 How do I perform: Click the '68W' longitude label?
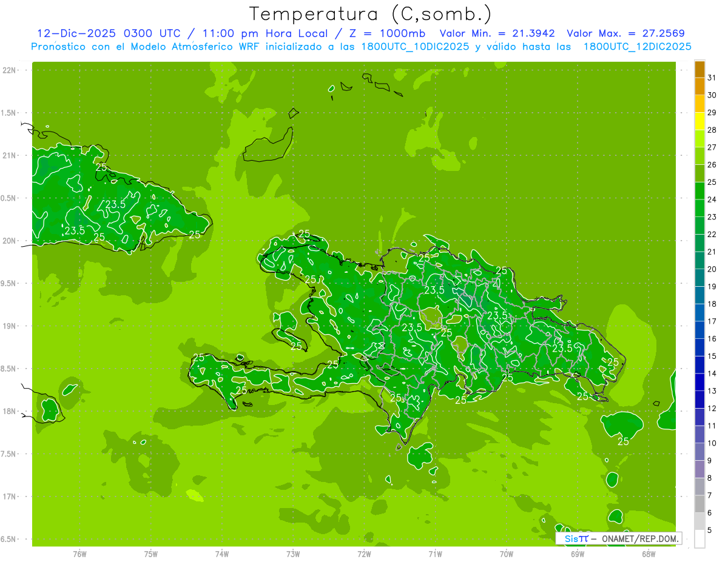[x=649, y=554]
